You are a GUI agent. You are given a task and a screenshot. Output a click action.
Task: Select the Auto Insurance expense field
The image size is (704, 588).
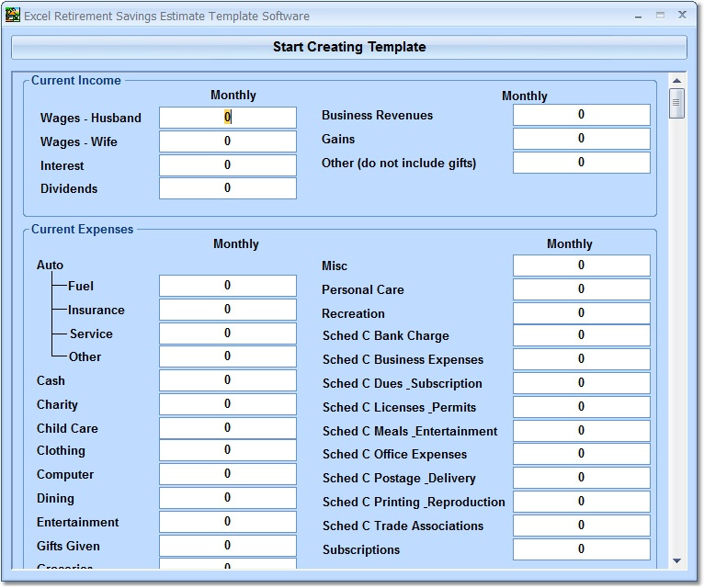[x=228, y=310]
